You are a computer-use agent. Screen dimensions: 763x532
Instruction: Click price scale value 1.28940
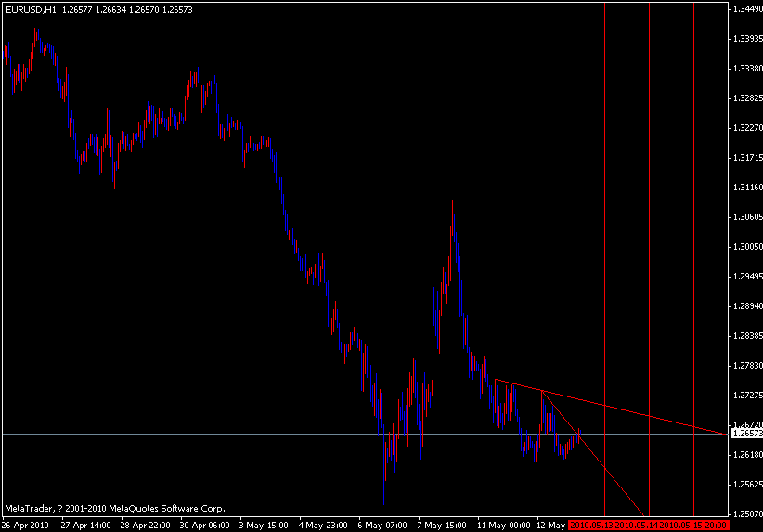coord(747,305)
